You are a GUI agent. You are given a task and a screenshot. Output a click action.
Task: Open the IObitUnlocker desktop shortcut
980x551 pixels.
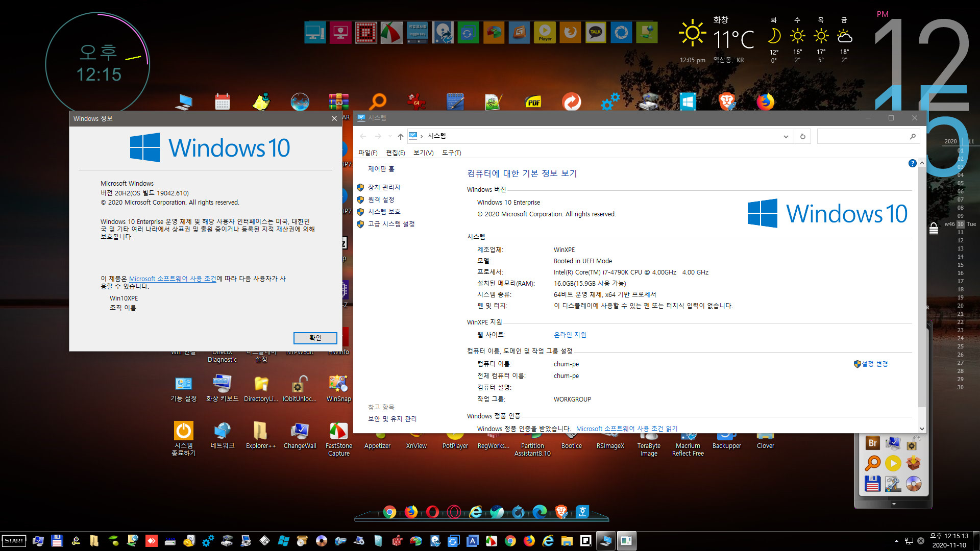pyautogui.click(x=300, y=388)
